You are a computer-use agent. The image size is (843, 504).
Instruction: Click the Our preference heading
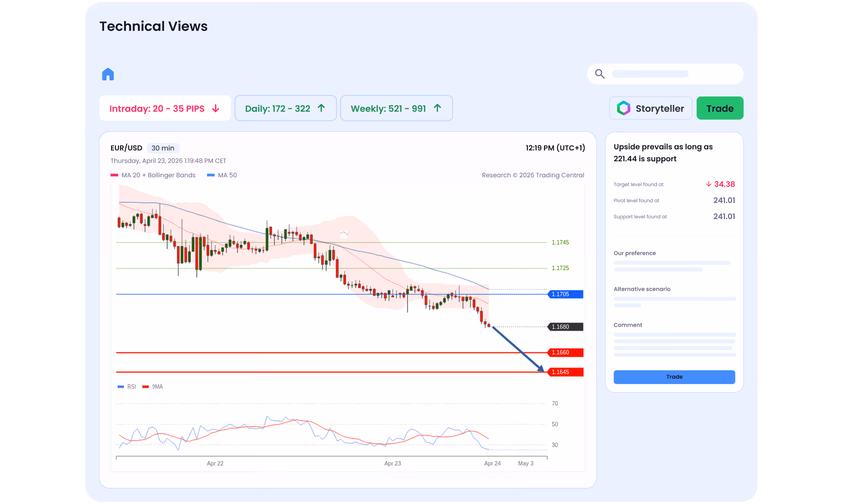pyautogui.click(x=635, y=253)
